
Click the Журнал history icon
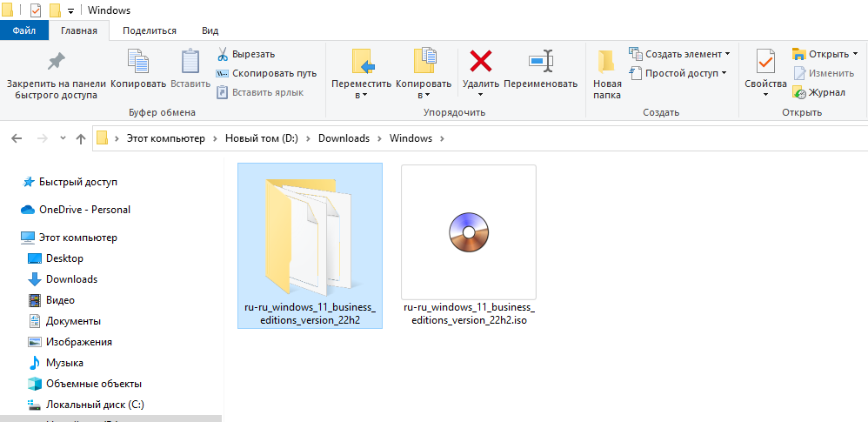(799, 92)
